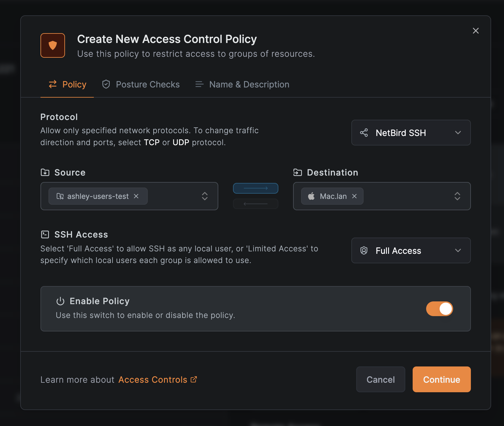The image size is (504, 426).
Task: Click the left-arrow traffic direction control
Action: point(255,203)
